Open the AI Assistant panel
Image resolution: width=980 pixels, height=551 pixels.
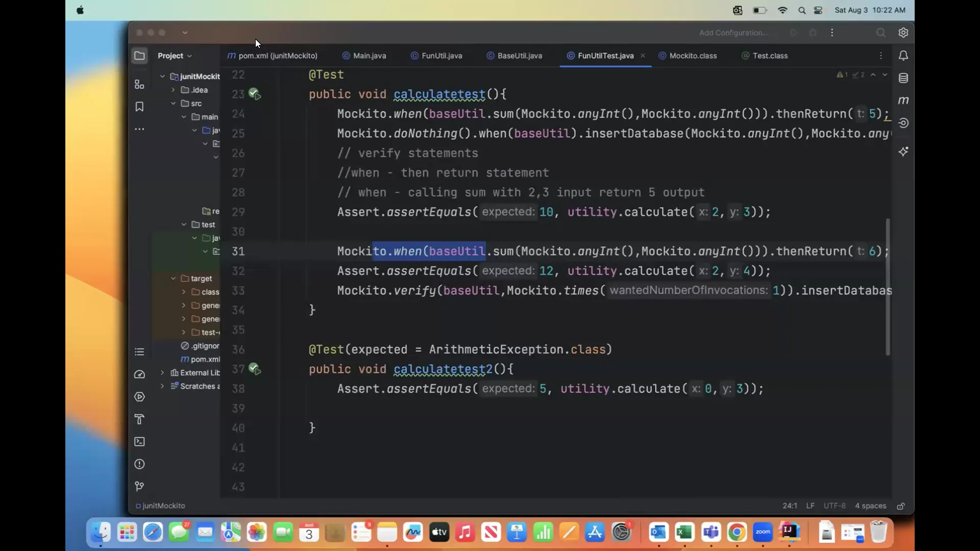pyautogui.click(x=903, y=152)
